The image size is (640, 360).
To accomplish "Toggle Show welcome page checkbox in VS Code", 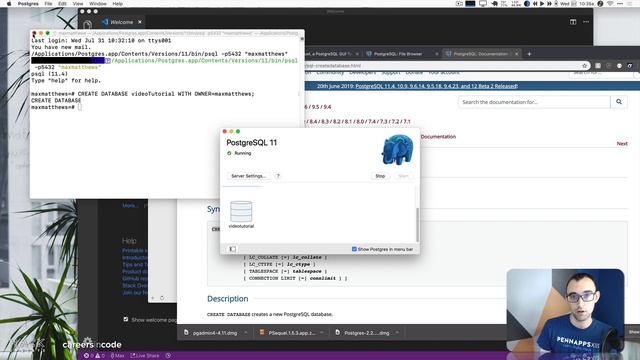I will click(x=126, y=320).
